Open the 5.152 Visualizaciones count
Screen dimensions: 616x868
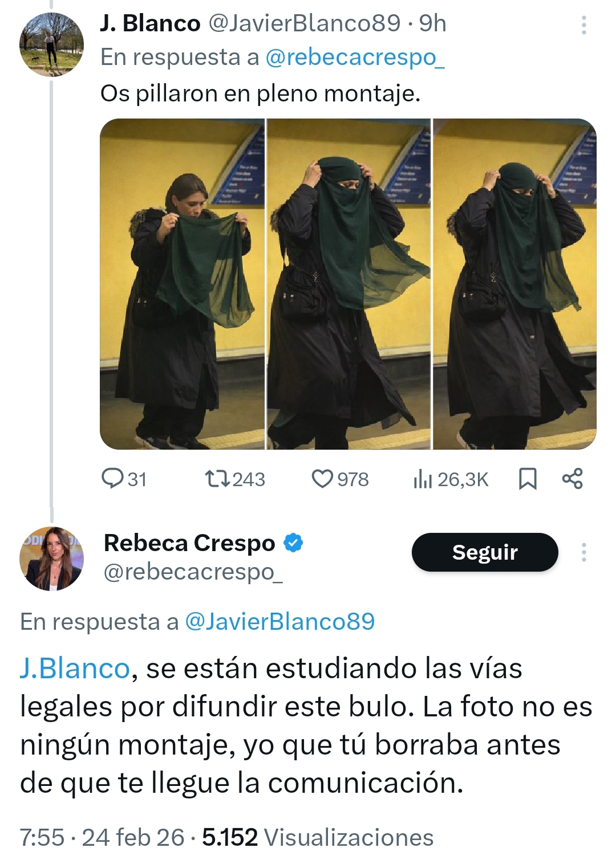pyautogui.click(x=318, y=837)
